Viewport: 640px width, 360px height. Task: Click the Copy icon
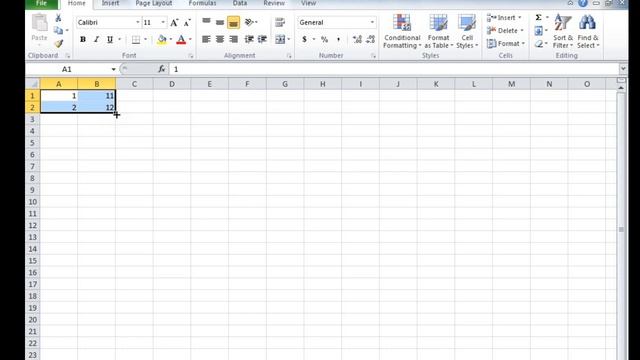coord(58,31)
